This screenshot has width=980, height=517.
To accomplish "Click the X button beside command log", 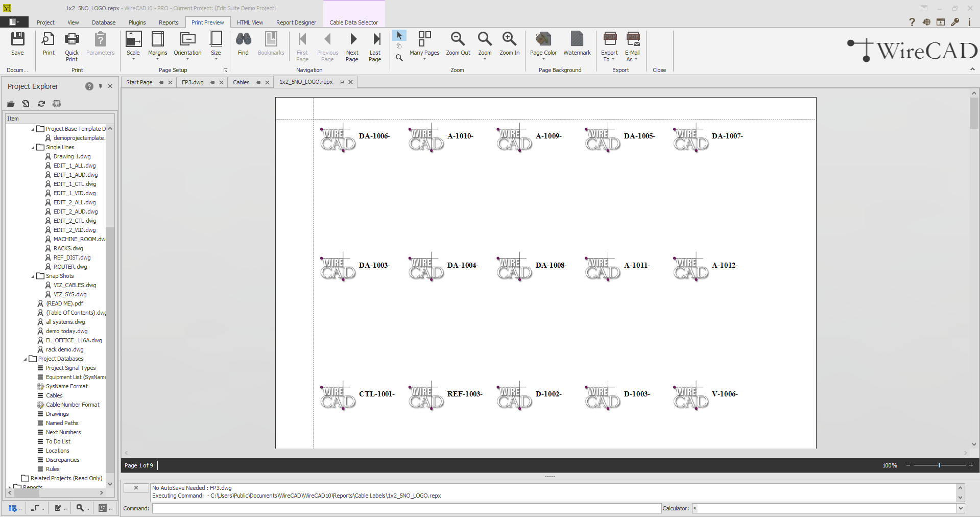I will pos(136,488).
